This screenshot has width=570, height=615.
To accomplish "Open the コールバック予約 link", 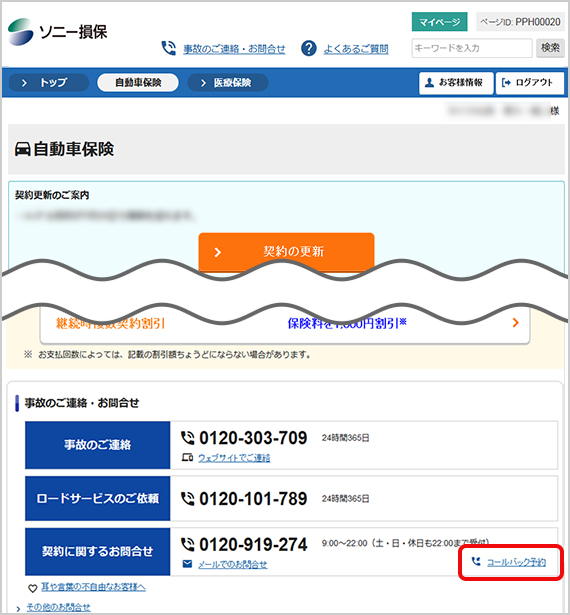I will (516, 562).
